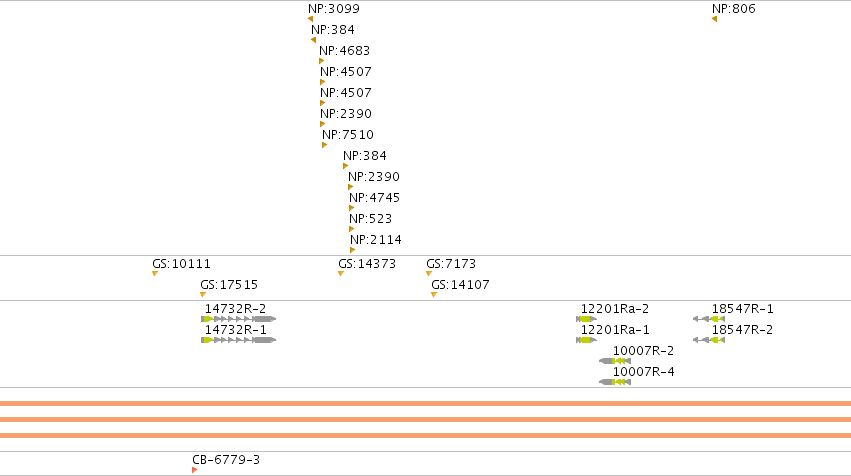Click the red CB-6779-3 arrow marker
Image resolution: width=851 pixels, height=476 pixels.
pos(194,470)
